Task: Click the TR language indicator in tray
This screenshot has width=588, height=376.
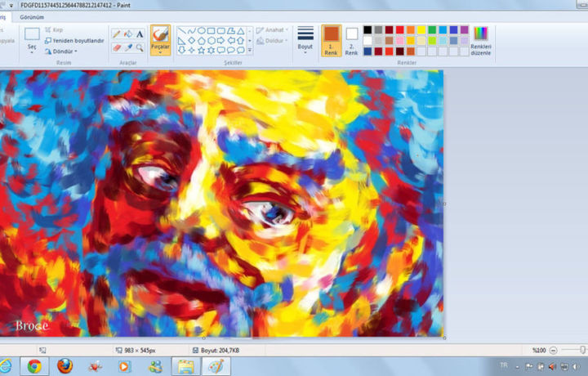Action: point(504,365)
